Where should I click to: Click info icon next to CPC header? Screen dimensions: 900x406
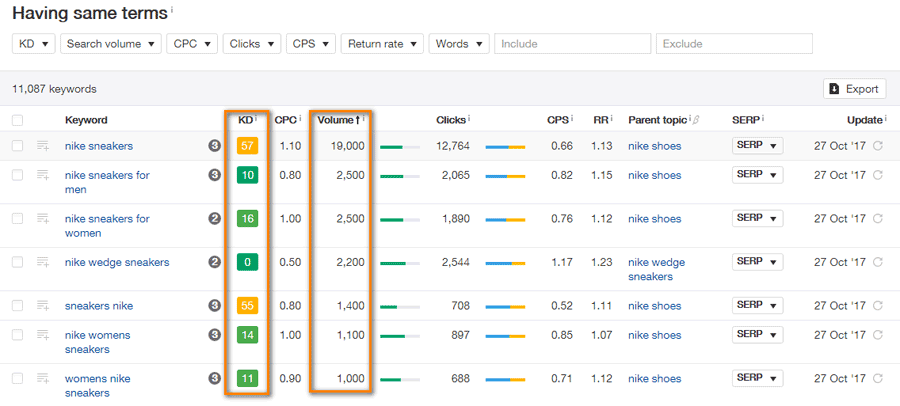pyautogui.click(x=300, y=118)
